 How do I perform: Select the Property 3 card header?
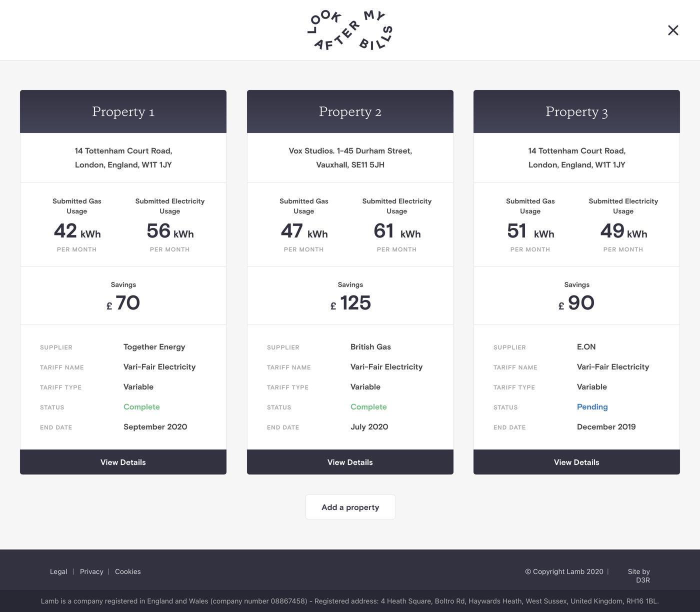576,111
